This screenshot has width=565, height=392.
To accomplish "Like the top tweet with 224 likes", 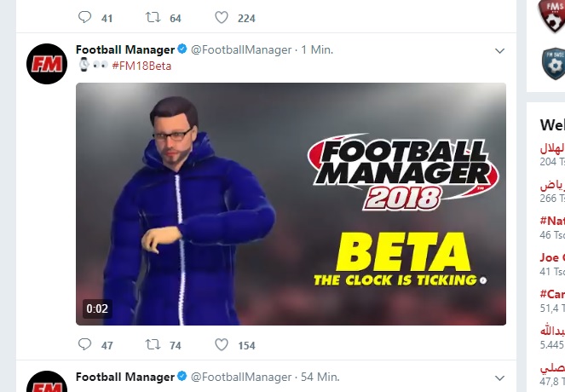I will tap(222, 17).
